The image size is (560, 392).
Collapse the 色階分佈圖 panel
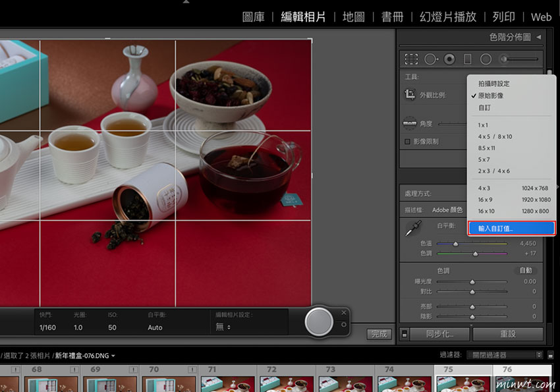538,37
